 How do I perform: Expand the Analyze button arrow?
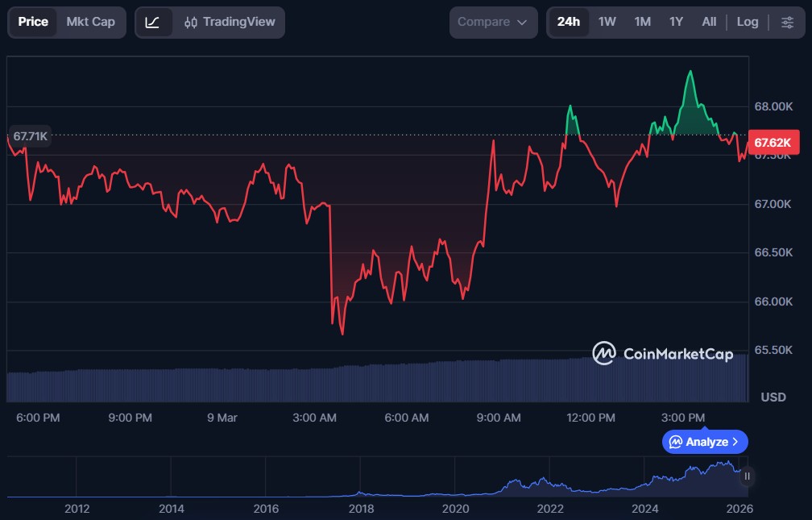(x=735, y=442)
